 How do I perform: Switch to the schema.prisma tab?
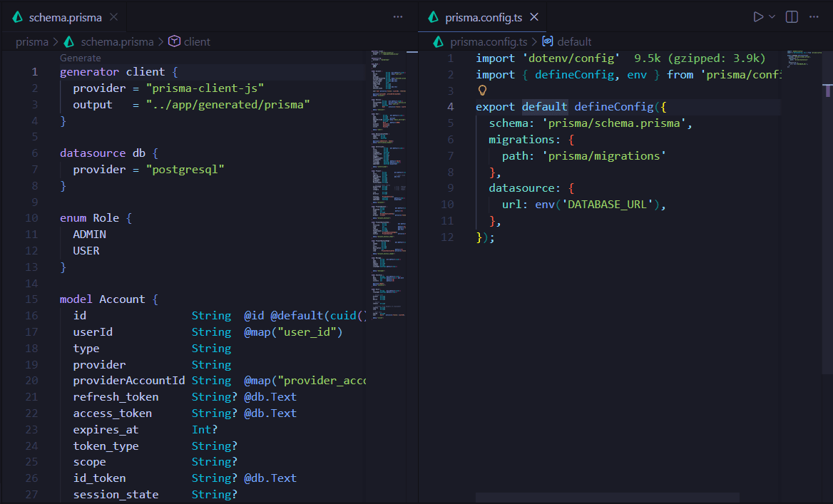65,17
